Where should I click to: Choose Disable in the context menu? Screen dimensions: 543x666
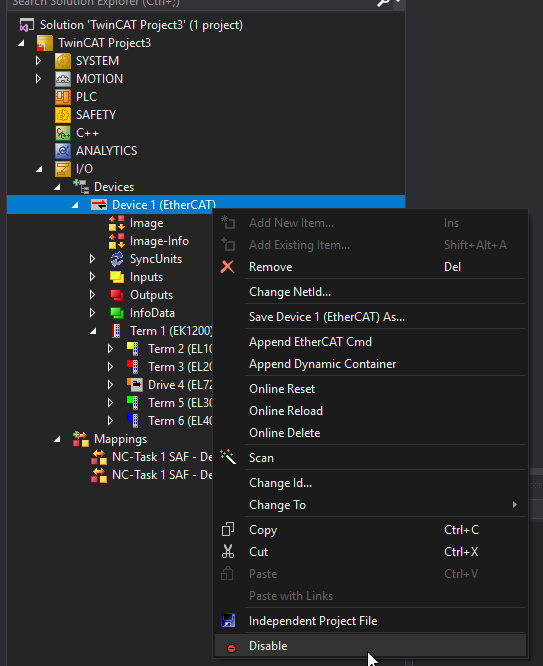370,646
